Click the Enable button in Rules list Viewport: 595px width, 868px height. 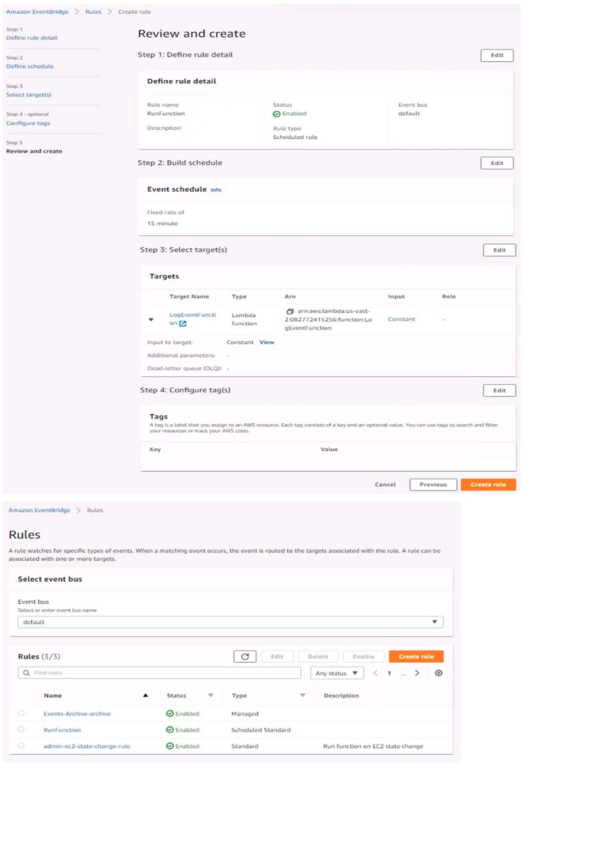tap(363, 657)
